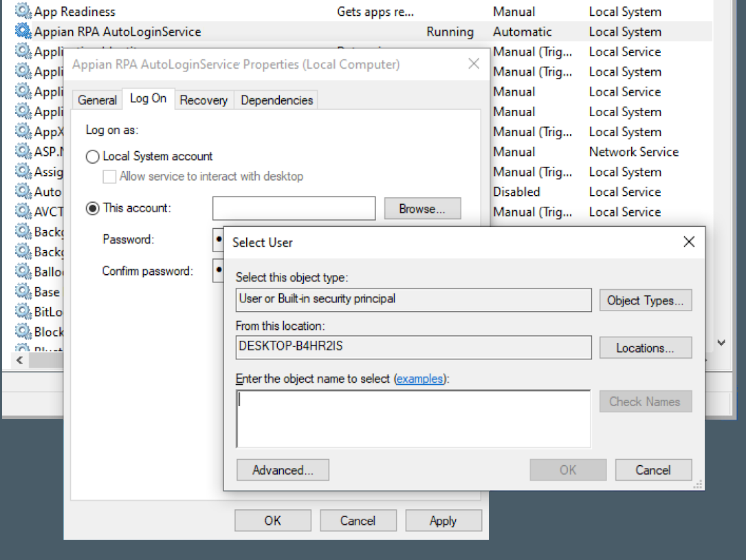Click the Appian RPA AutoLoginService gear icon

(23, 31)
